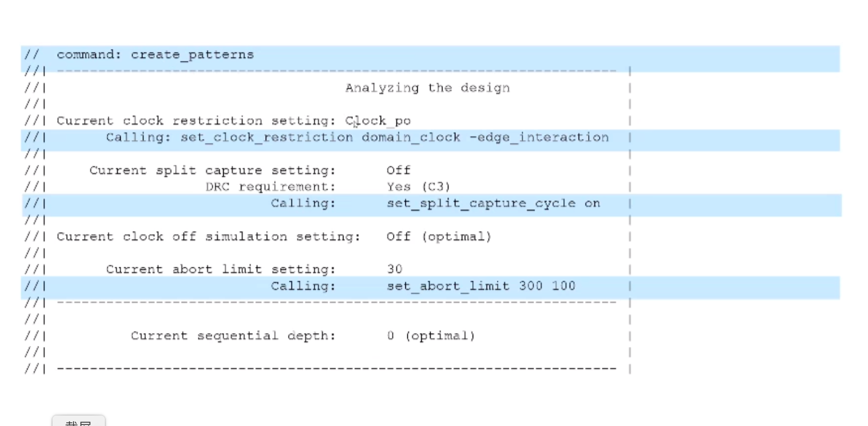Image resolution: width=868 pixels, height=426 pixels.
Task: Select the 'Off' value of split capture setting
Action: (399, 170)
